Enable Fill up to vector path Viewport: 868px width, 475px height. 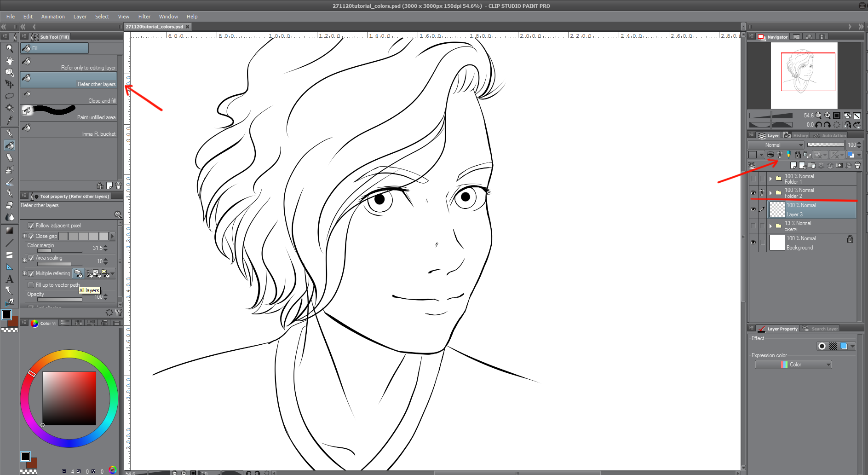pos(31,285)
